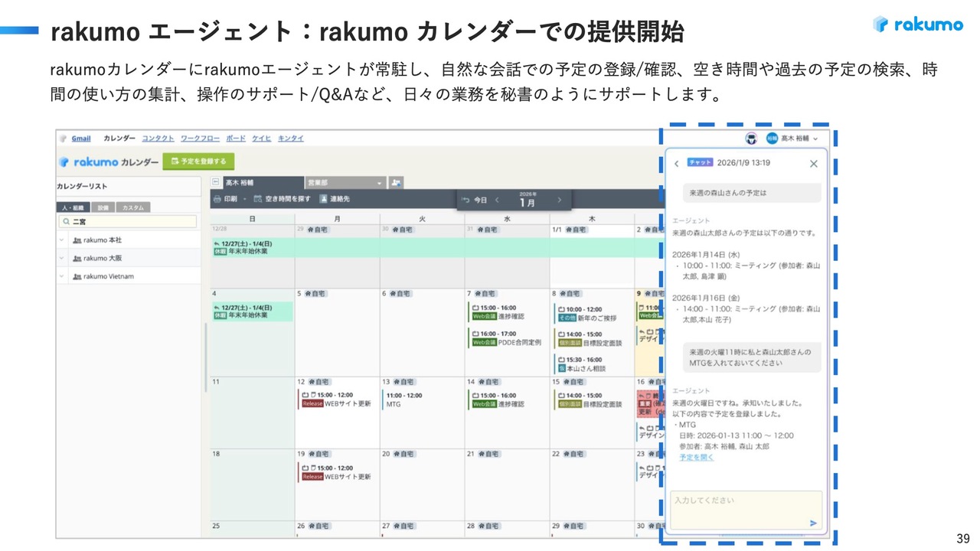Go to next month arrow
980x551 pixels.
point(559,200)
